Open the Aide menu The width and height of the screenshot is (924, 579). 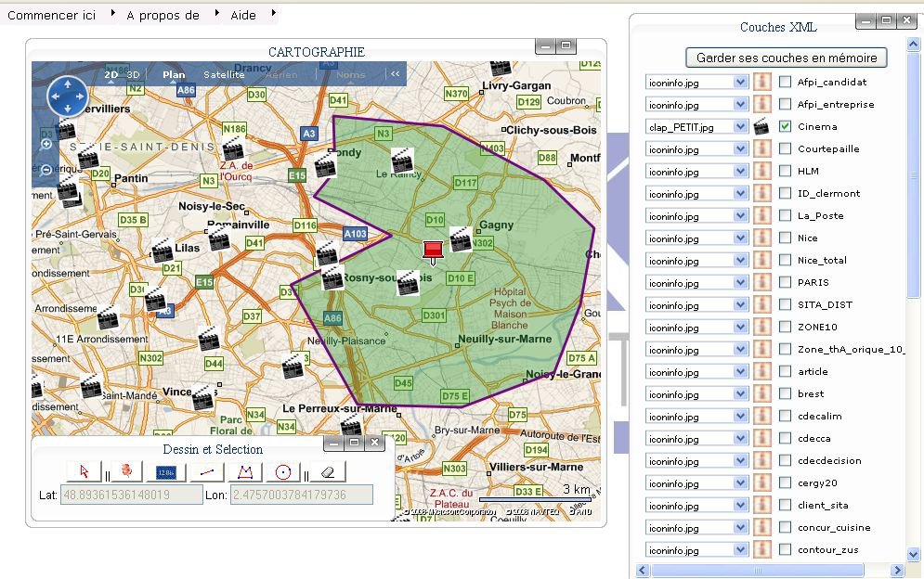pyautogui.click(x=243, y=16)
